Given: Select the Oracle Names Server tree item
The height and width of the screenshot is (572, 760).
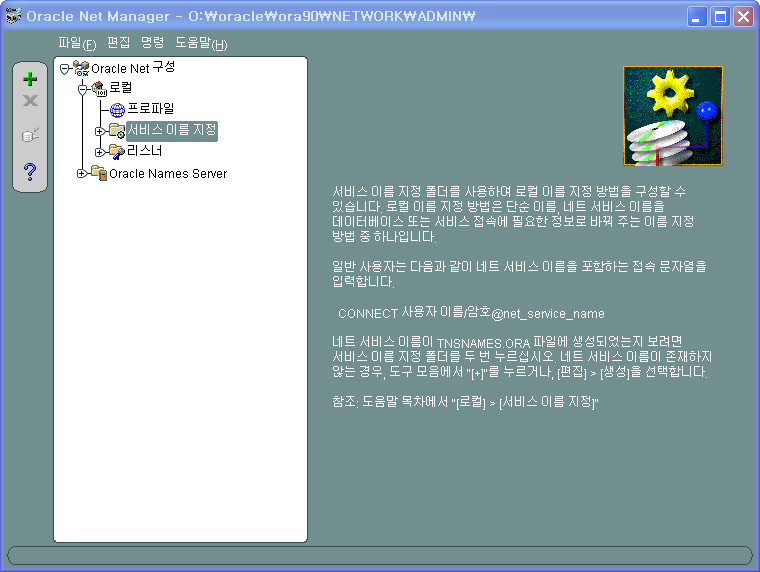Looking at the screenshot, I should (168, 174).
